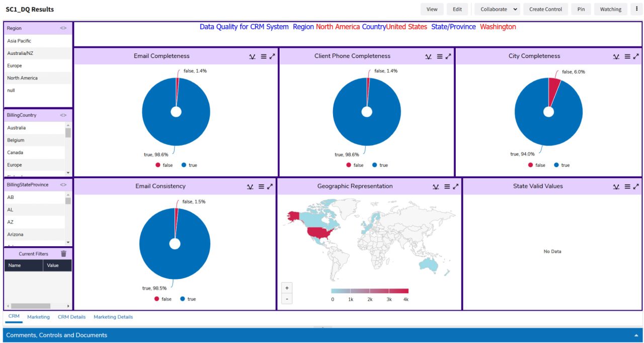Click the BillingCountry filter brackets icon
The image size is (644, 343).
coord(63,115)
